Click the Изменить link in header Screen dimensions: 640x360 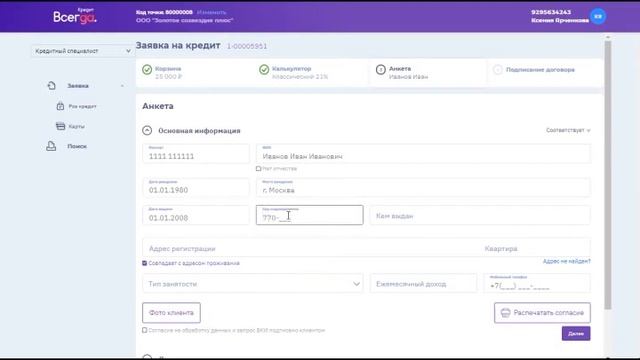pyautogui.click(x=211, y=12)
